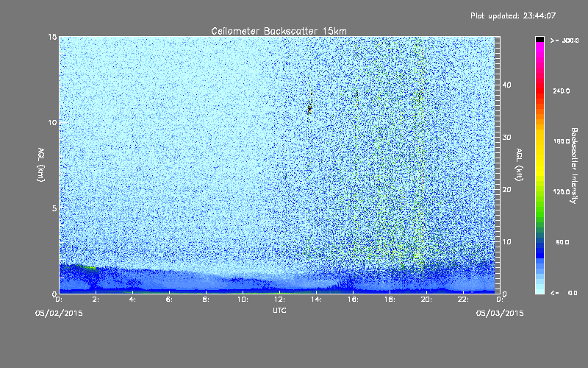This screenshot has width=588, height=368.
Task: Click the 5 km y-axis tick label
Action: (54, 208)
